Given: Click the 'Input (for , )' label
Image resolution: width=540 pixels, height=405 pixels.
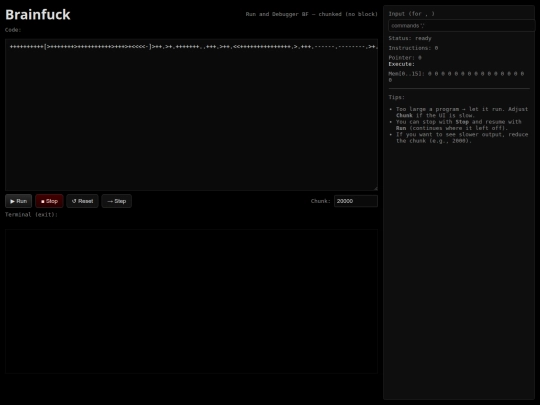Looking at the screenshot, I should tap(412, 14).
